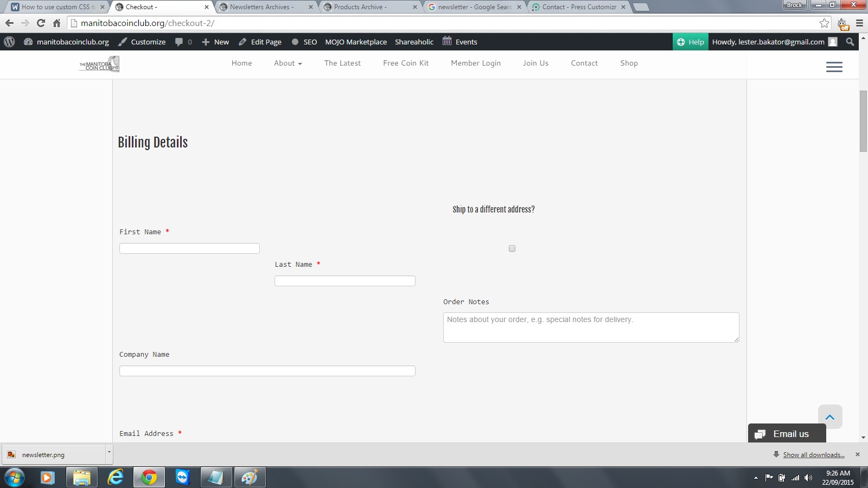Toggle Ship to a different address checkbox
Image resolution: width=868 pixels, height=488 pixels.
(512, 248)
